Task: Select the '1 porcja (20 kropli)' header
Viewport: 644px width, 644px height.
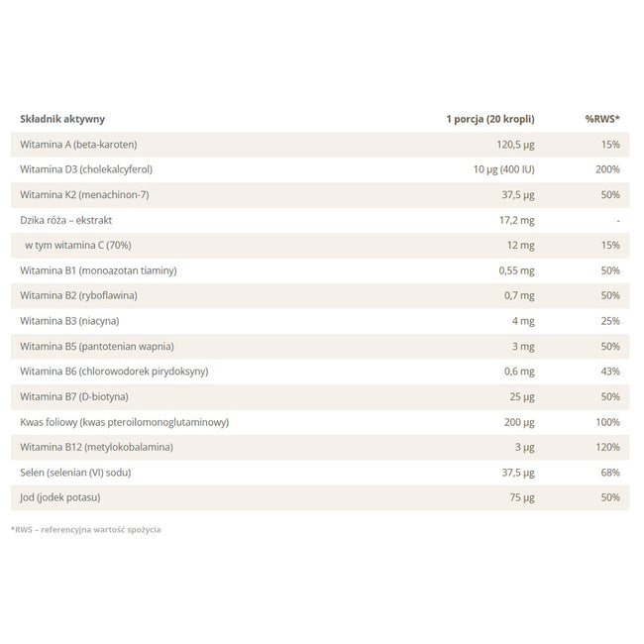Action: 490,119
